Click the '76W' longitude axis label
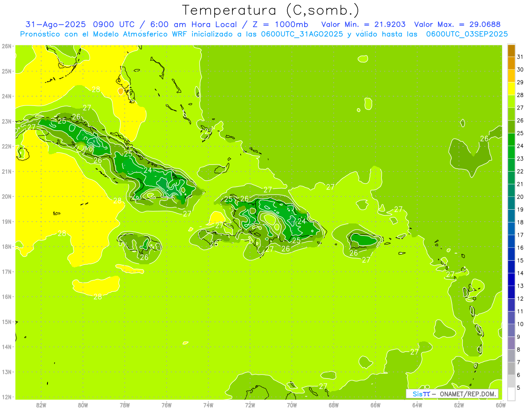This screenshot has width=532, height=411. pyautogui.click(x=167, y=405)
